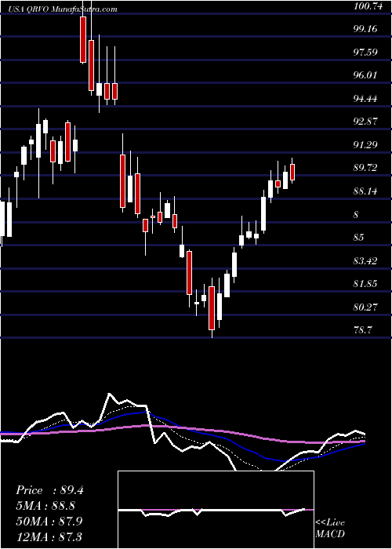Click the '12MA : 87.3' readout
Viewport: 392px width, 549px height.
[x=49, y=536]
